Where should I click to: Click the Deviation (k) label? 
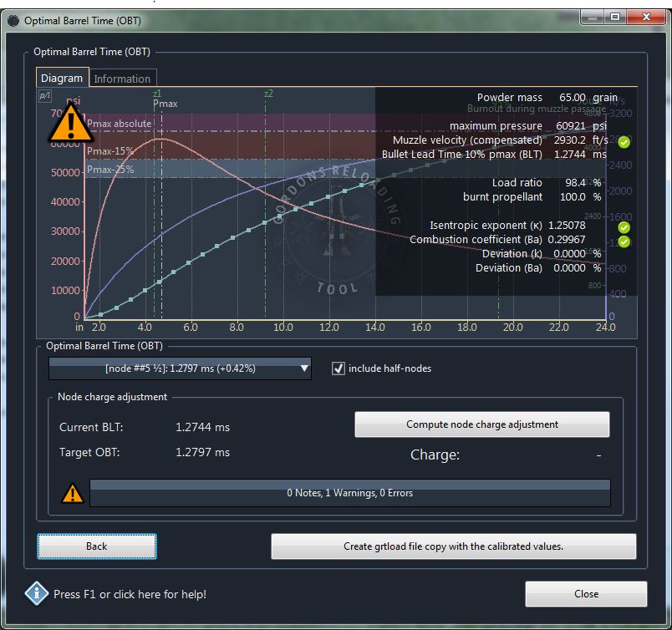coord(512,254)
